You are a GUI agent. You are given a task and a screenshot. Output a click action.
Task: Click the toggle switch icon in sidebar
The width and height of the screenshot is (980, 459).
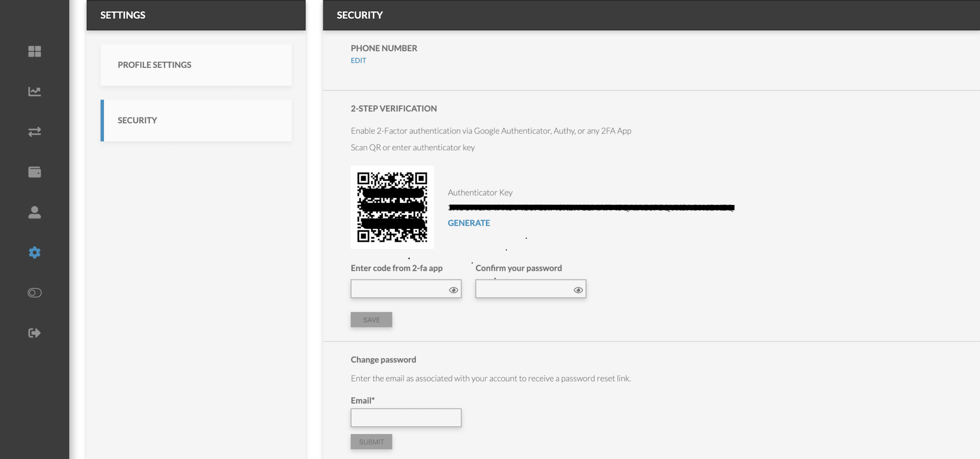tap(35, 292)
